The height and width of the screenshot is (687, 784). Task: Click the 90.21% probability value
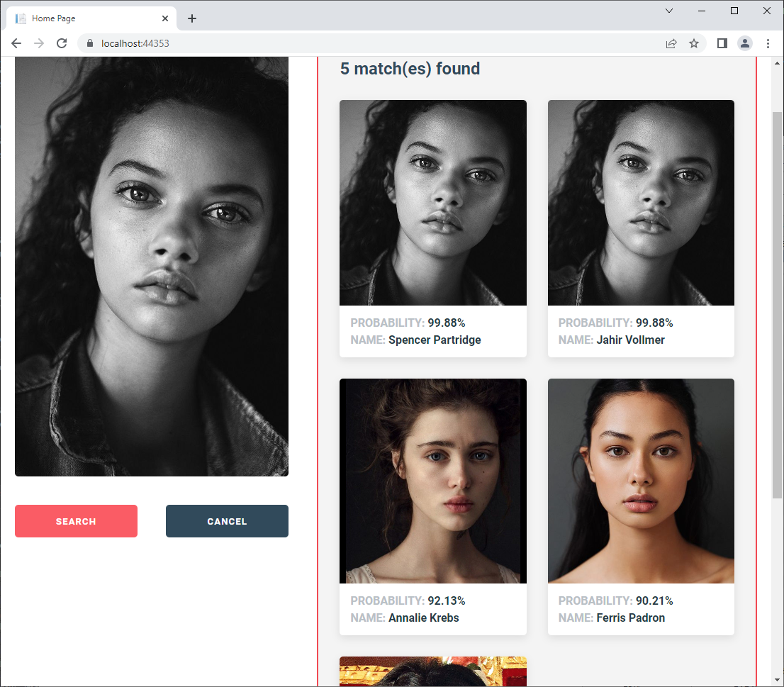point(654,601)
